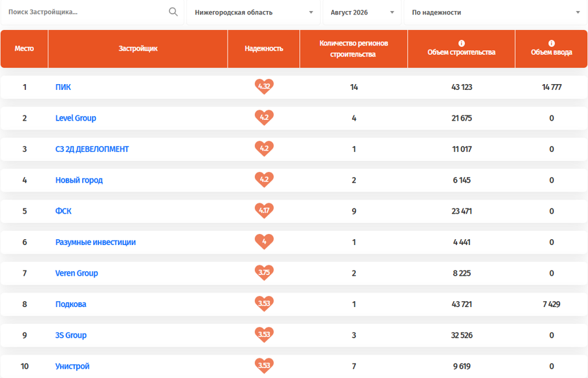The width and height of the screenshot is (588, 378).
Task: Open the Унистрой developer link
Action: 72,366
